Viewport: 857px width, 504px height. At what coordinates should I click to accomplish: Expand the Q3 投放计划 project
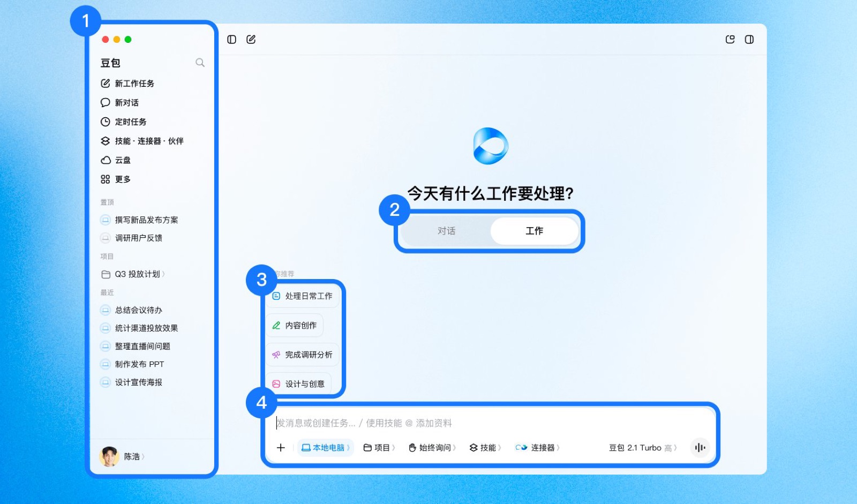(x=133, y=274)
